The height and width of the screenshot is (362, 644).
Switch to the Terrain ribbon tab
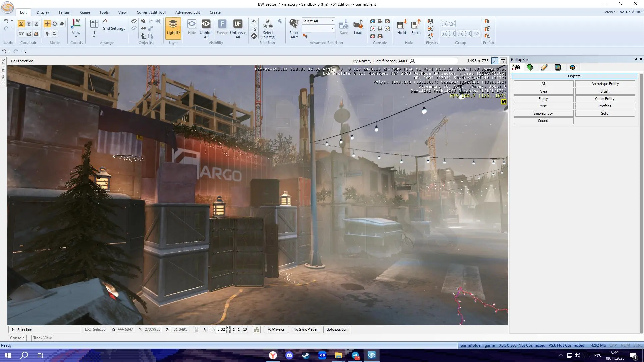[x=64, y=12]
